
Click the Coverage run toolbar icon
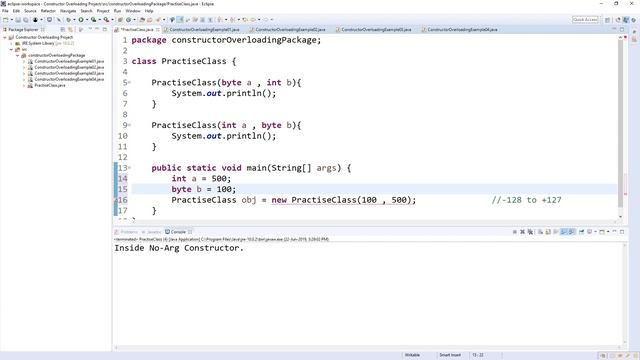93,20
